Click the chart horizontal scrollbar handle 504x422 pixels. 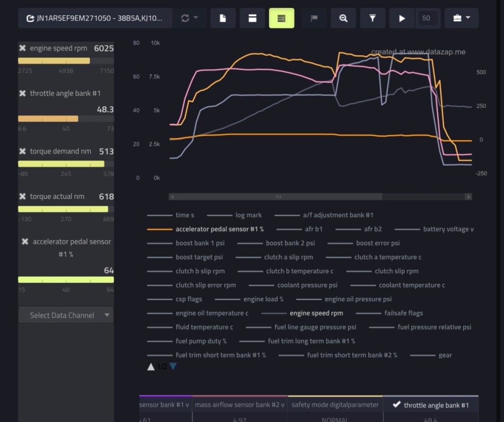click(x=279, y=196)
